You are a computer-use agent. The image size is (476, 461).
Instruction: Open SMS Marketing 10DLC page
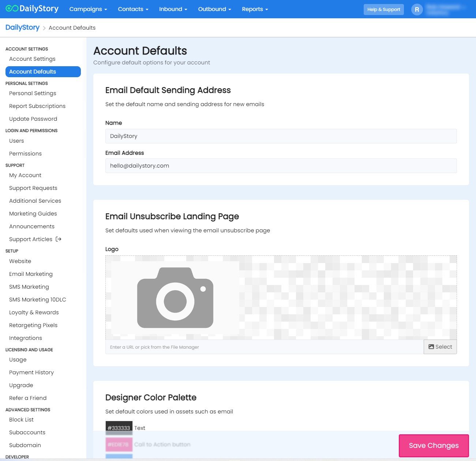point(38,300)
